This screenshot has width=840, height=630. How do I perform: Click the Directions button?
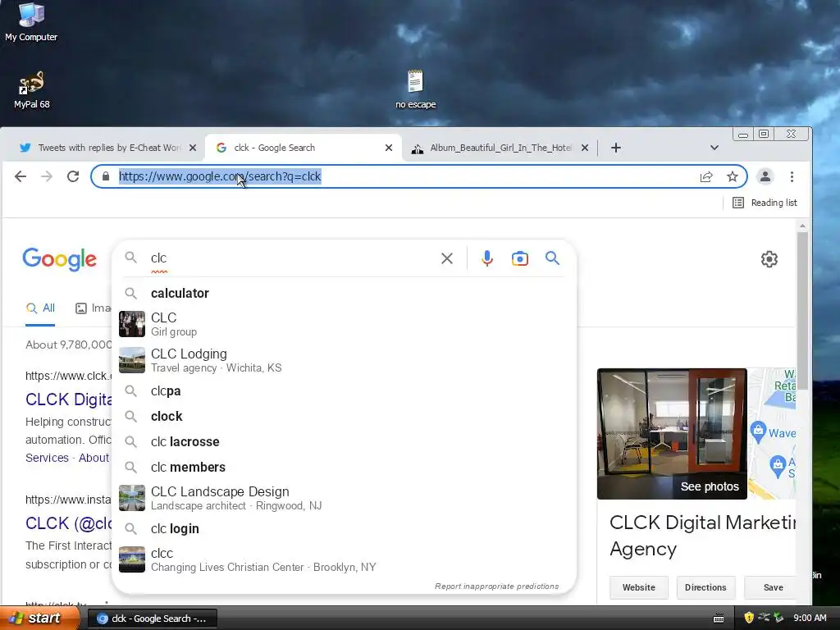pyautogui.click(x=705, y=587)
